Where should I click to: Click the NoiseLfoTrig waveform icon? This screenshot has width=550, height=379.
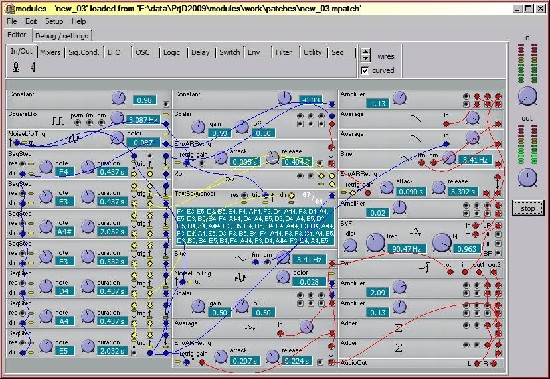coord(74,139)
